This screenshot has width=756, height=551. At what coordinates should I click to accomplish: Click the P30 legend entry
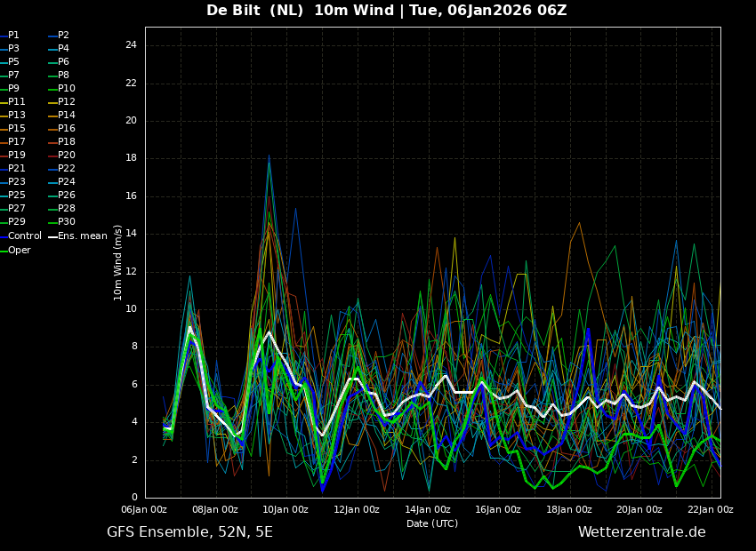(61, 221)
